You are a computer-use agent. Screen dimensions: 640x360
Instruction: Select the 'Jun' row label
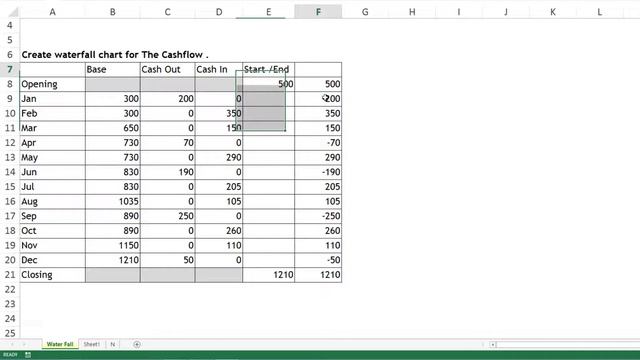click(53, 172)
